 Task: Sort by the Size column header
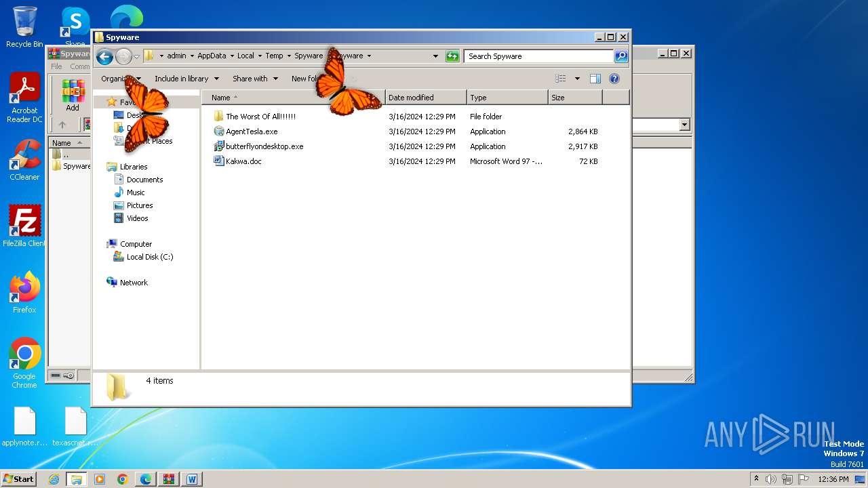[575, 98]
